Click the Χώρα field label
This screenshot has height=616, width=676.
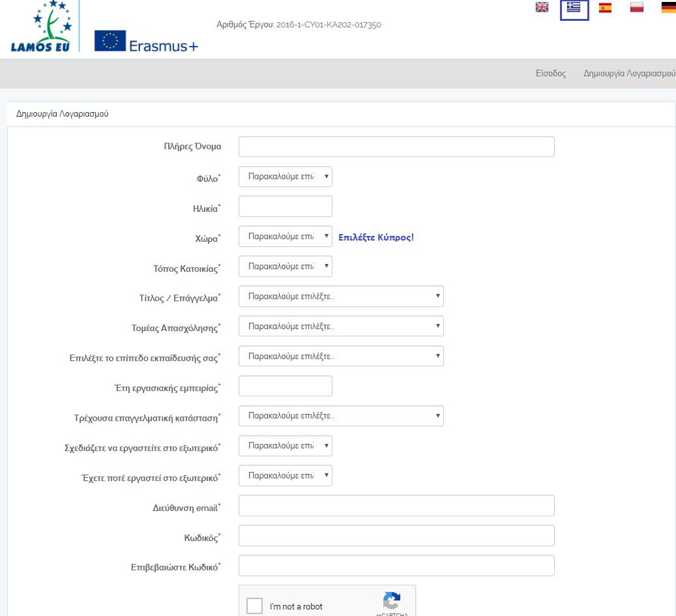tap(208, 239)
